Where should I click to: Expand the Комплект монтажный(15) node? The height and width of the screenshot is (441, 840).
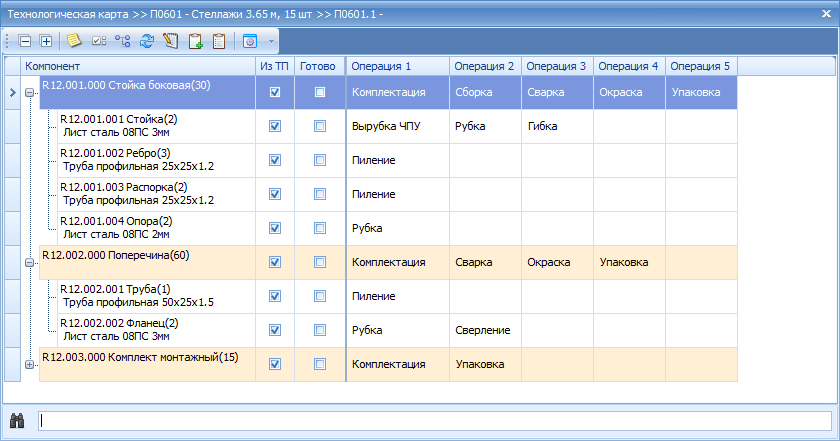[29, 364]
